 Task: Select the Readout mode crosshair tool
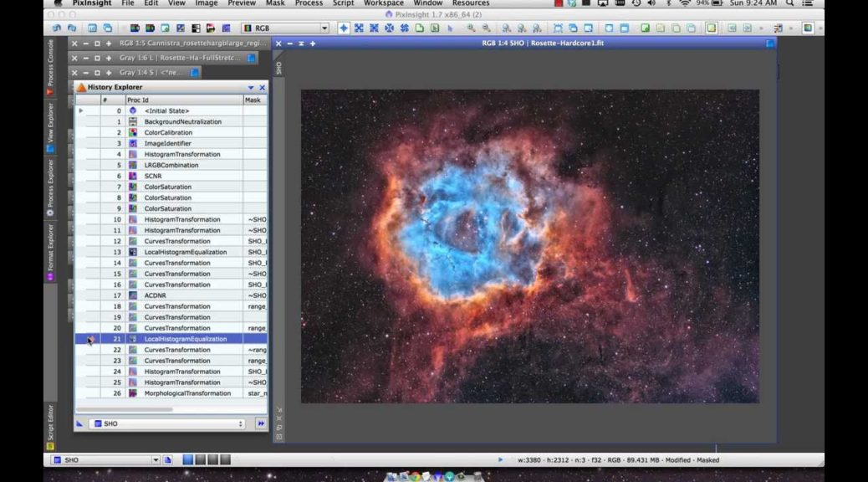[344, 28]
